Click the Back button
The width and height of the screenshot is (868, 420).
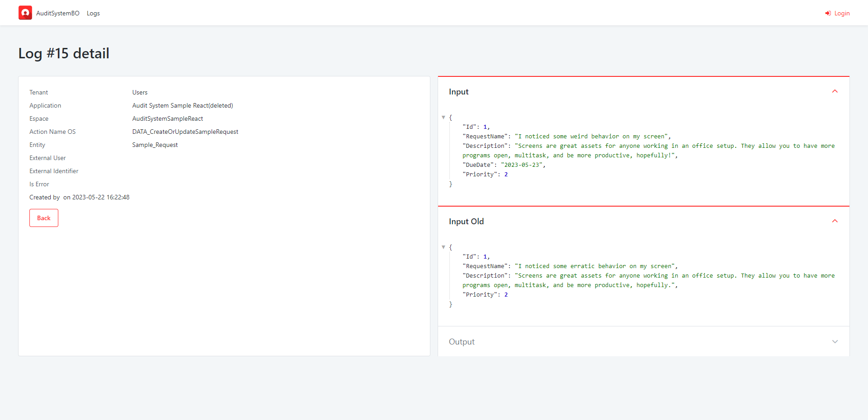click(44, 218)
